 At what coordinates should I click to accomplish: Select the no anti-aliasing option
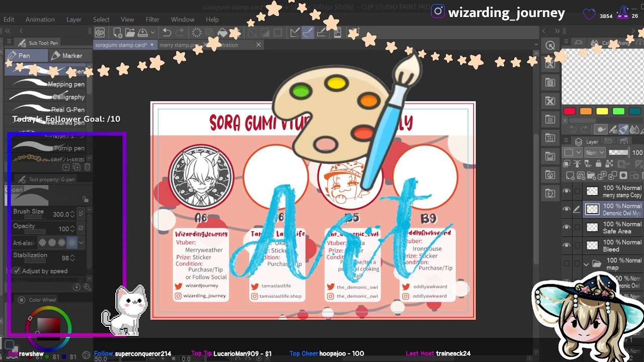tap(43, 242)
